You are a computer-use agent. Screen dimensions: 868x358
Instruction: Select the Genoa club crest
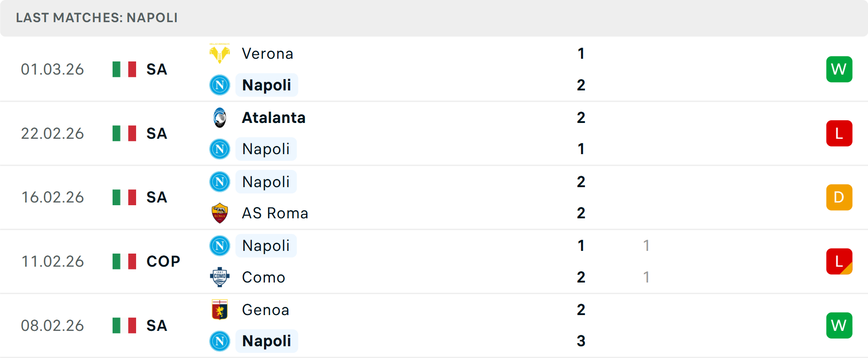[220, 310]
